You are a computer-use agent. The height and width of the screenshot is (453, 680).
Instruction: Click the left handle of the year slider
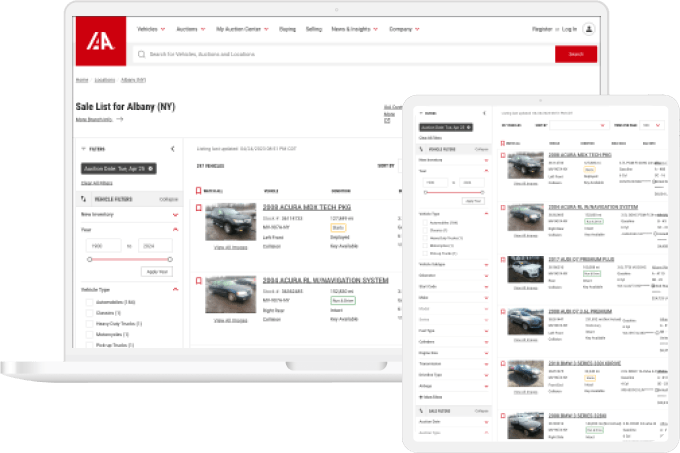[x=89, y=259]
